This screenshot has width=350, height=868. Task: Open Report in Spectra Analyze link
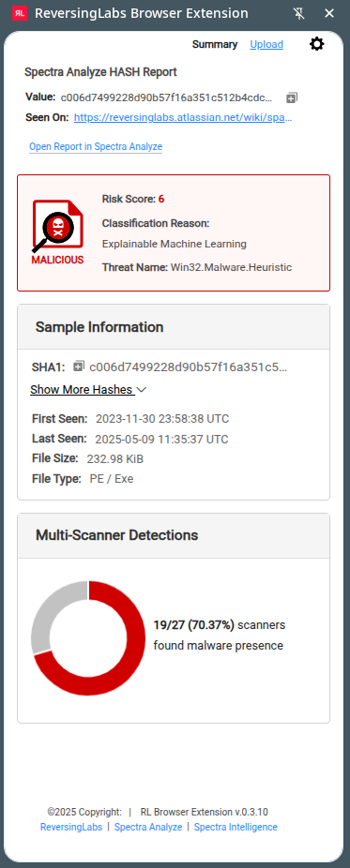96,146
